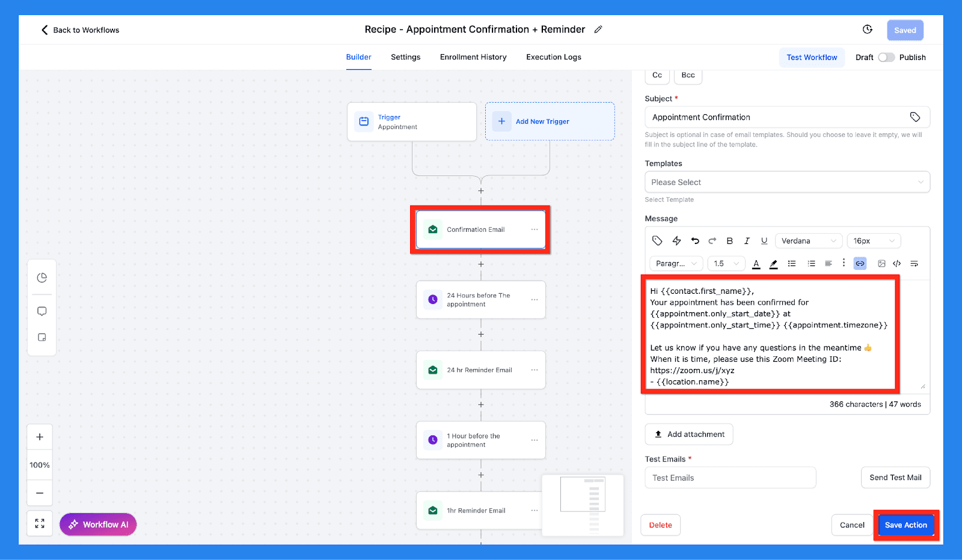This screenshot has width=962, height=560.
Task: Add step below Confirmation Email with plus
Action: pyautogui.click(x=481, y=264)
